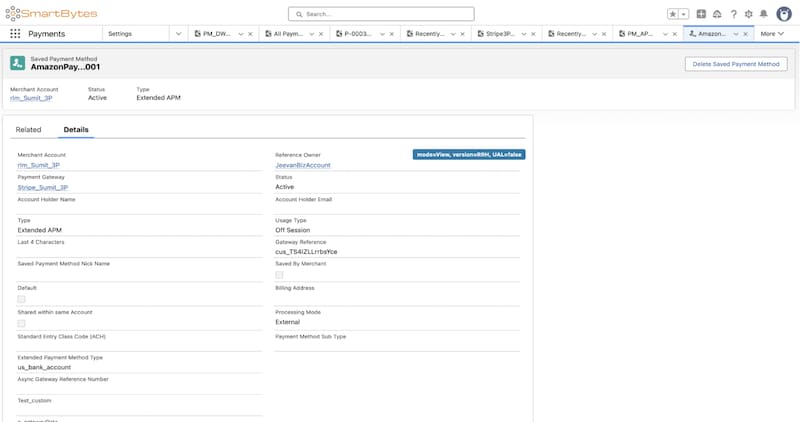Screen dimensions: 800x422
Task: Toggle the Shared within same Account checkbox
Action: click(x=22, y=324)
